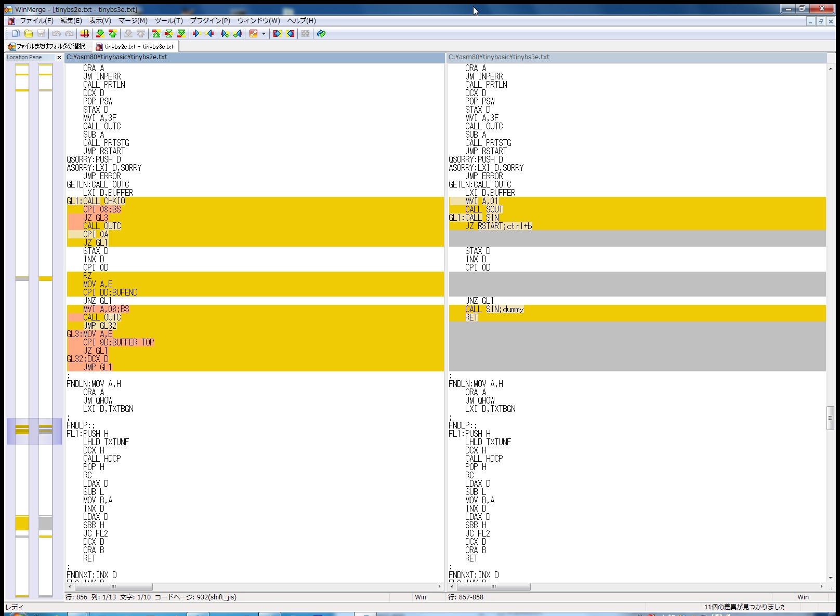Image resolution: width=840 pixels, height=616 pixels.
Task: Click the Undo toolbar icon
Action: tap(56, 34)
